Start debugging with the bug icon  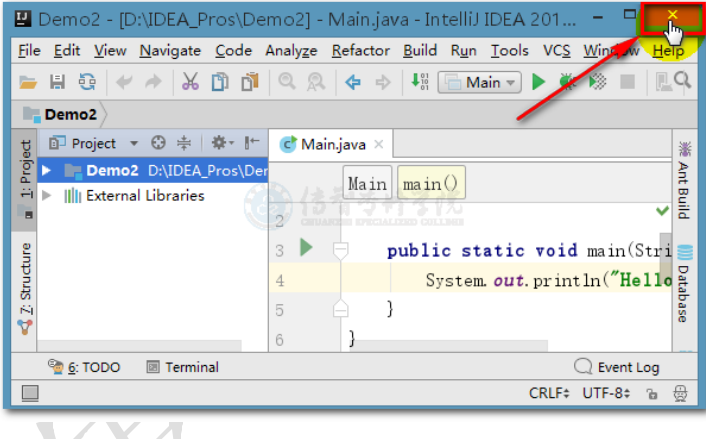click(x=567, y=82)
